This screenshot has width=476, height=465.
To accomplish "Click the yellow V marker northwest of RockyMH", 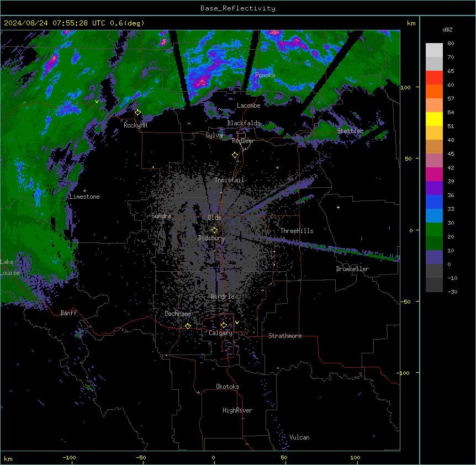I will tap(97, 102).
